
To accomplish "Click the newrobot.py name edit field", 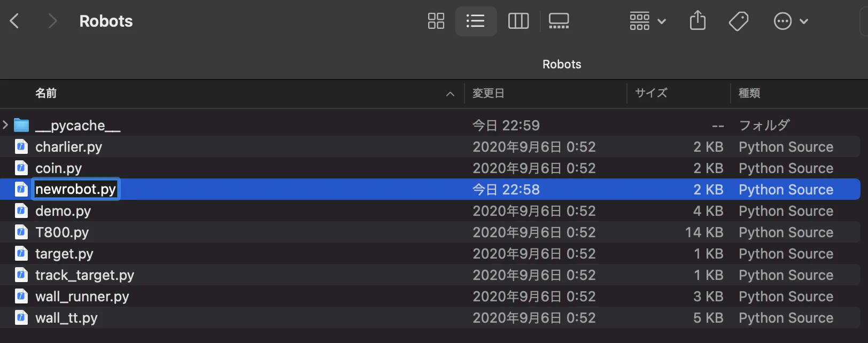I will (x=75, y=189).
